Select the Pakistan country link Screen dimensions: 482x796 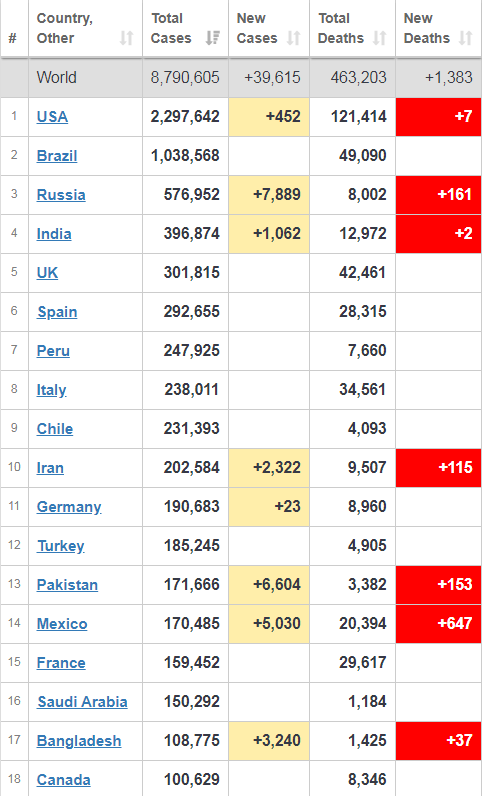pos(67,585)
